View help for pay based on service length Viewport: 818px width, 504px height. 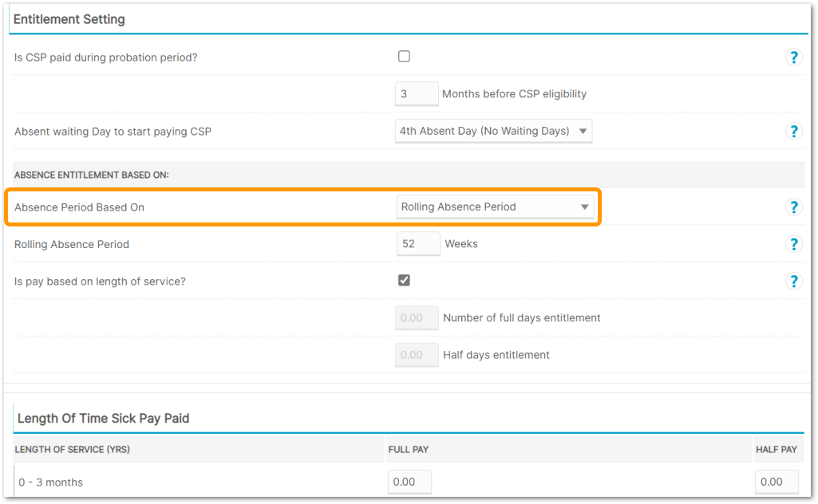[793, 281]
